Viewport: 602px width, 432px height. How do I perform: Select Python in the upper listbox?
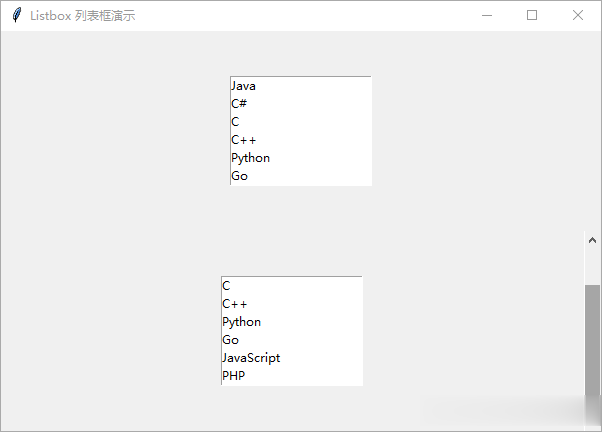coord(301,158)
